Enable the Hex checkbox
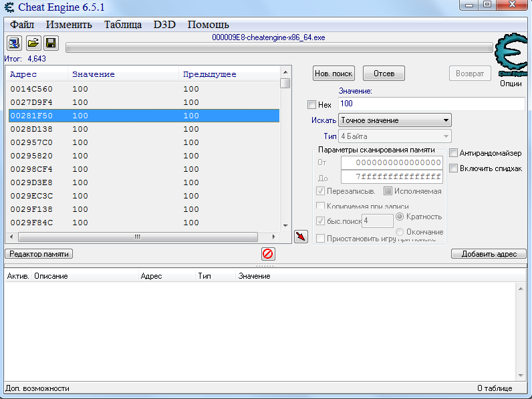This screenshot has height=399, width=532. click(x=311, y=105)
